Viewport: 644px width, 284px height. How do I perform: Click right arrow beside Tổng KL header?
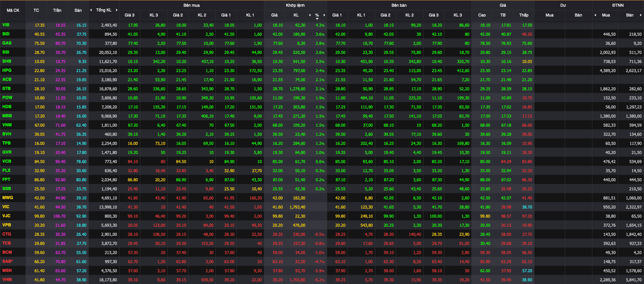117,10
